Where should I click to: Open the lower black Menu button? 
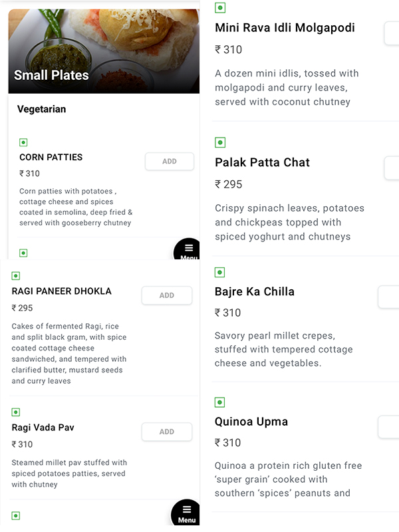[186, 513]
